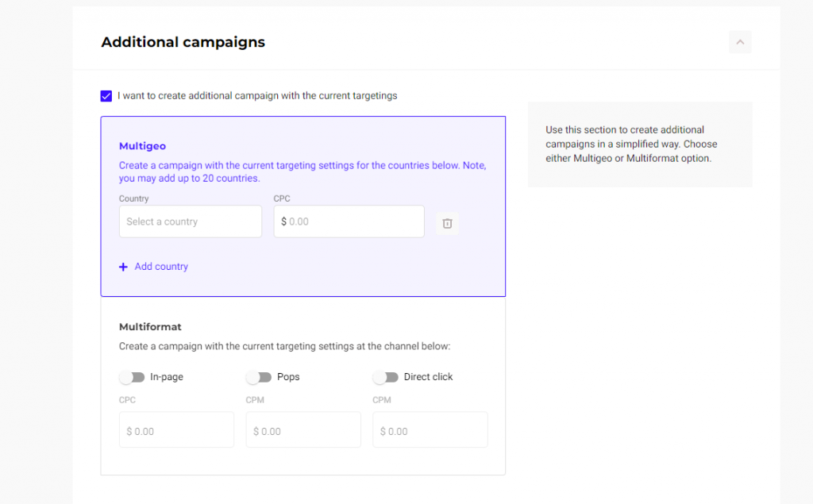Click the help text info box
This screenshot has width=813, height=504.
639,144
